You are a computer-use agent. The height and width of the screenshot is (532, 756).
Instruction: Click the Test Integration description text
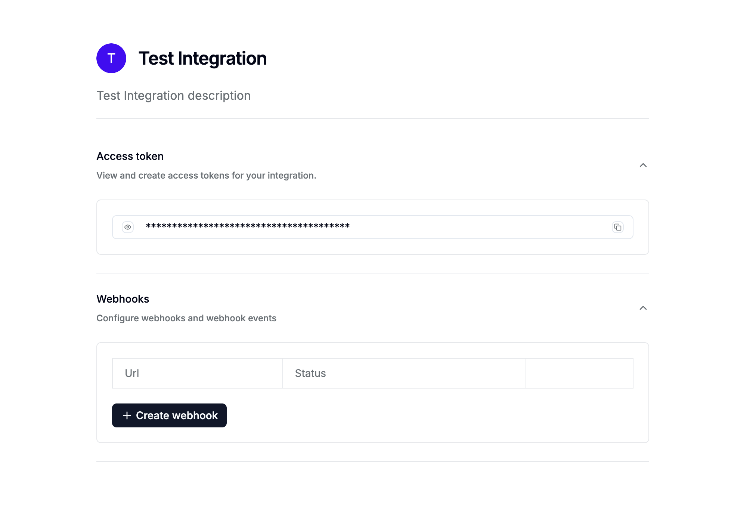173,96
